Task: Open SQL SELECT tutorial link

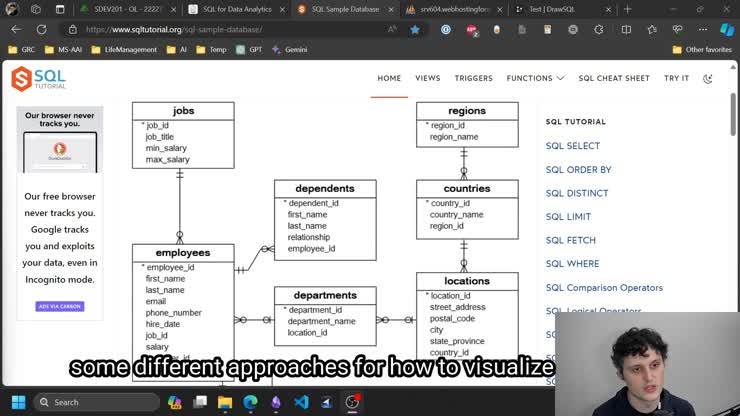Action: (572, 146)
